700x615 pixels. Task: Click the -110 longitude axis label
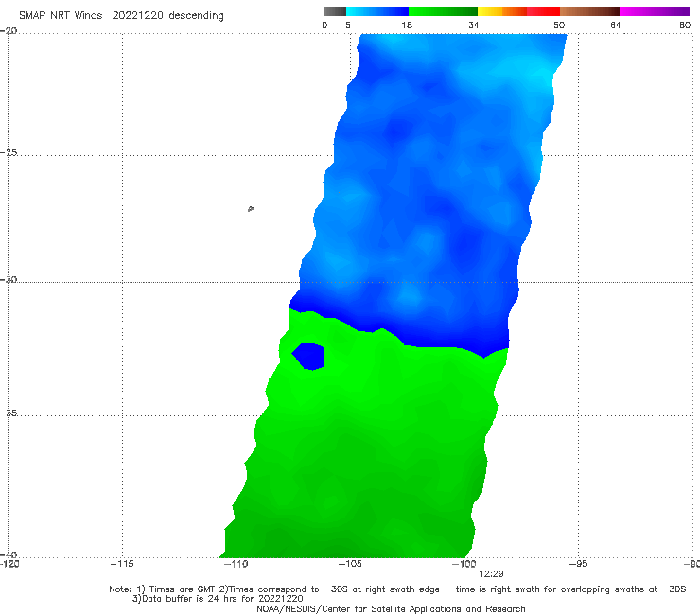(x=236, y=564)
